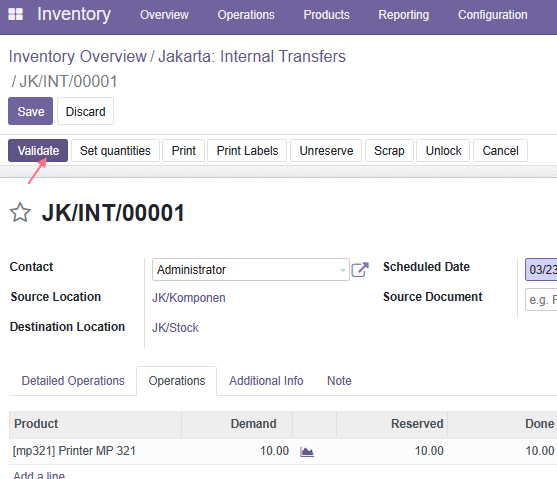The image size is (557, 479).
Task: Open JK/Stock destination location link
Action: (175, 328)
